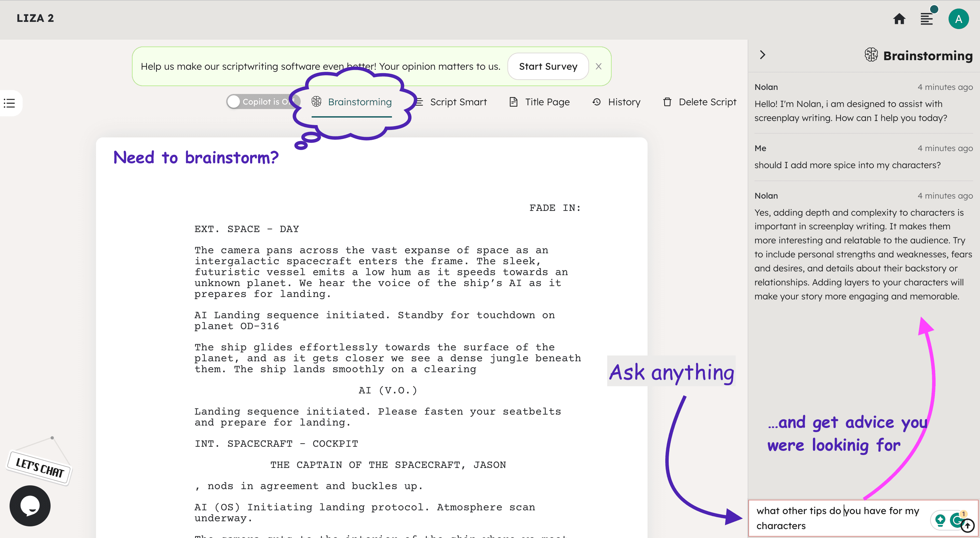The width and height of the screenshot is (980, 538).
Task: Collapse the Brainstorming panel with the chevron
Action: click(x=762, y=55)
